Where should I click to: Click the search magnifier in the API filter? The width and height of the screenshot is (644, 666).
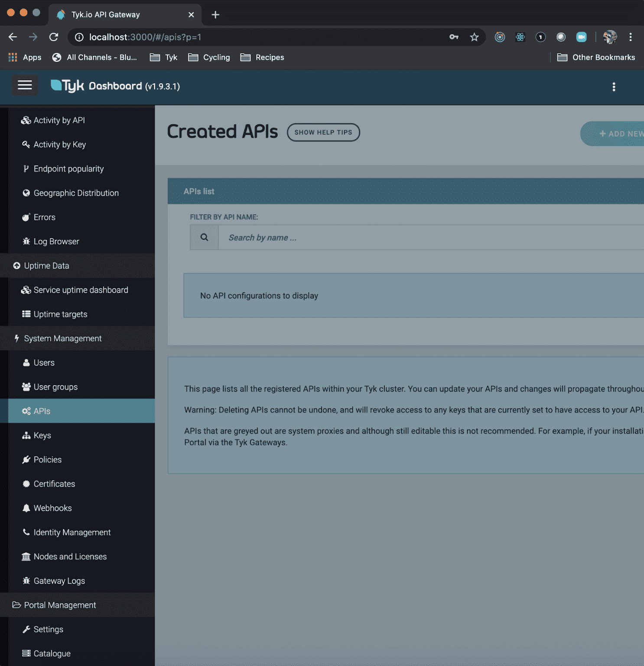[204, 237]
